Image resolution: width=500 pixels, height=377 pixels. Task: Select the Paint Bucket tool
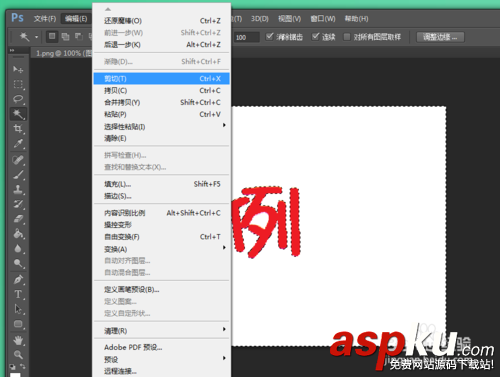point(18,234)
